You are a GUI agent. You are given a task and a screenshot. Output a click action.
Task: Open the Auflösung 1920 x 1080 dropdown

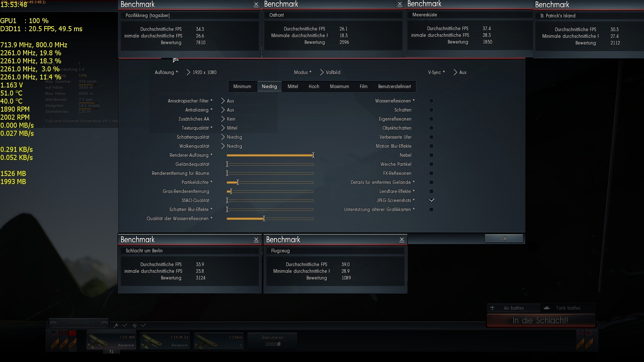tap(204, 72)
